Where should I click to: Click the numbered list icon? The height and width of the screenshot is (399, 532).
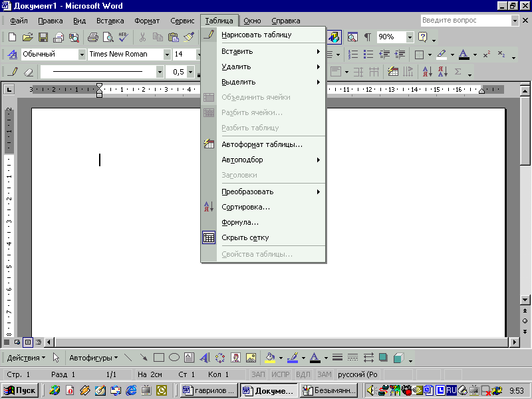point(353,55)
